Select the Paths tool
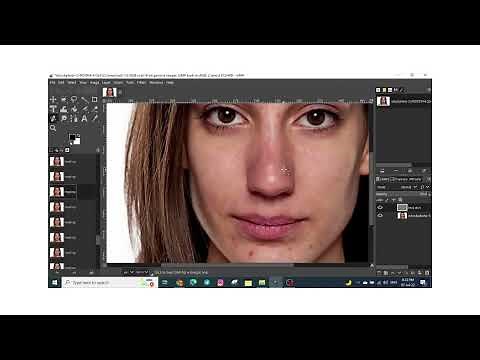Image resolution: width=480 pixels, height=360 pixels. [74, 118]
